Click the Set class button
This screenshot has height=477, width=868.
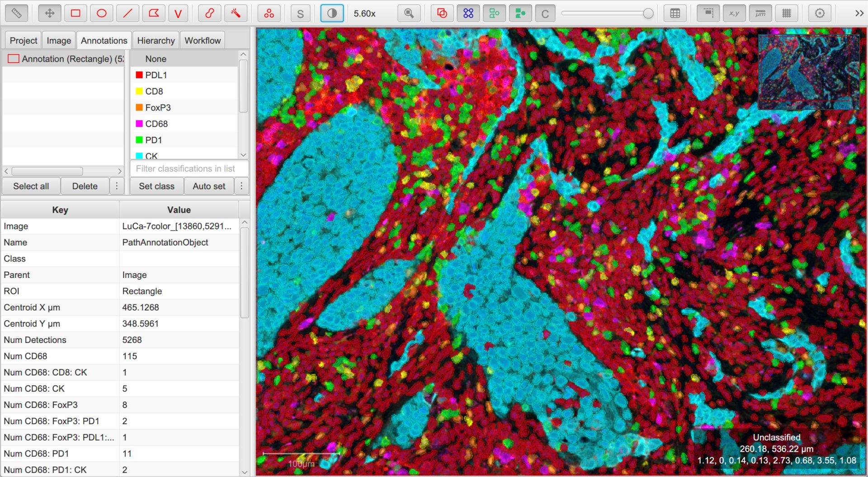[156, 186]
